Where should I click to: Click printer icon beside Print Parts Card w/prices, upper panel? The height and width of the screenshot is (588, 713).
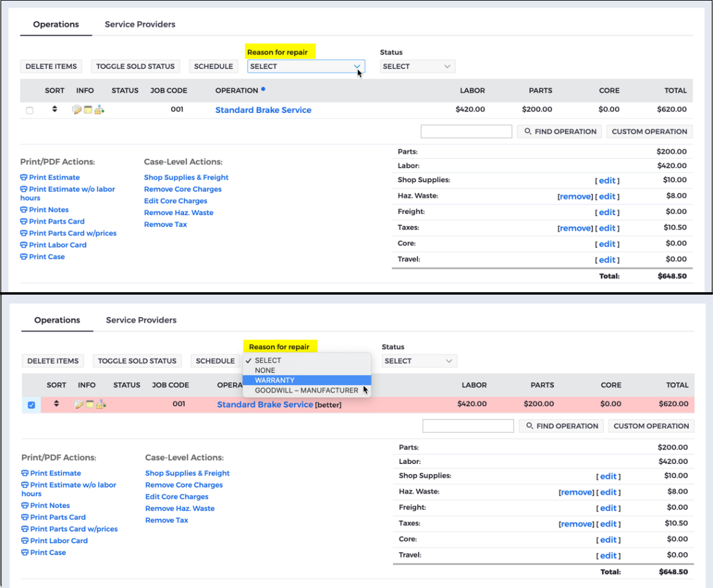click(x=24, y=233)
